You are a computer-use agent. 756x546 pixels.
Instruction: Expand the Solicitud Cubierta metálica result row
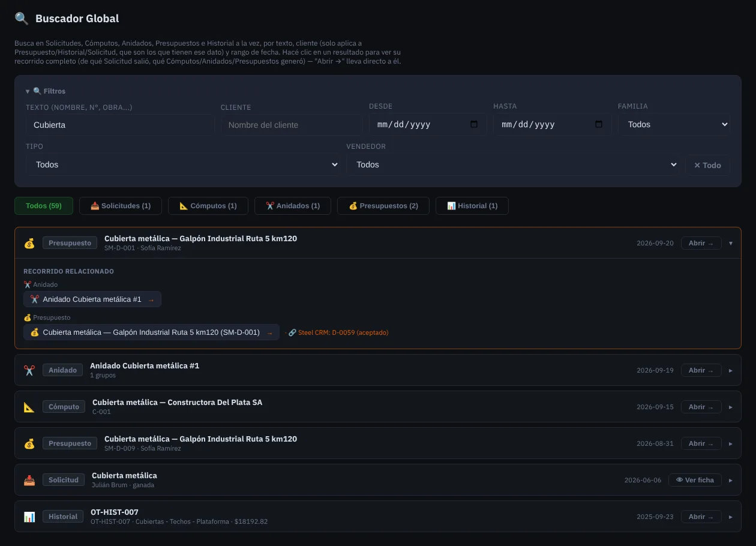(730, 480)
